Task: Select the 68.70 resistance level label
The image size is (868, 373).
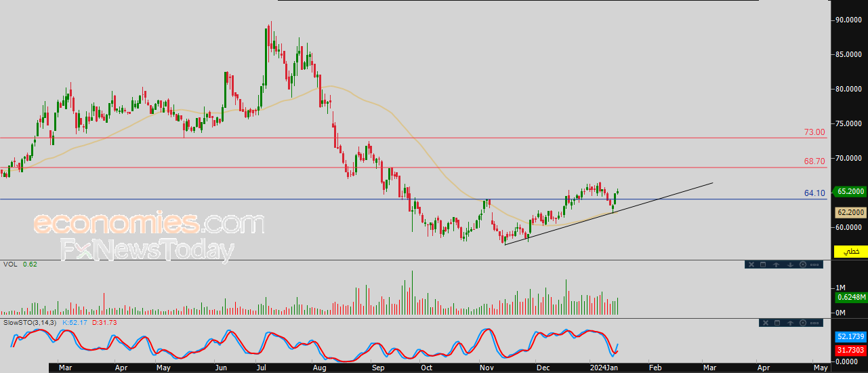Action: 815,161
